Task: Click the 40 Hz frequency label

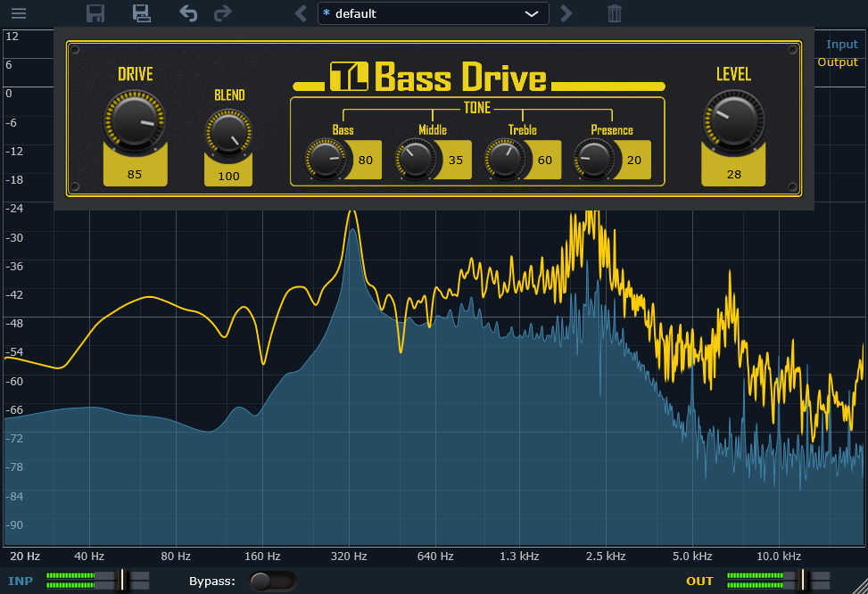Action: point(89,557)
